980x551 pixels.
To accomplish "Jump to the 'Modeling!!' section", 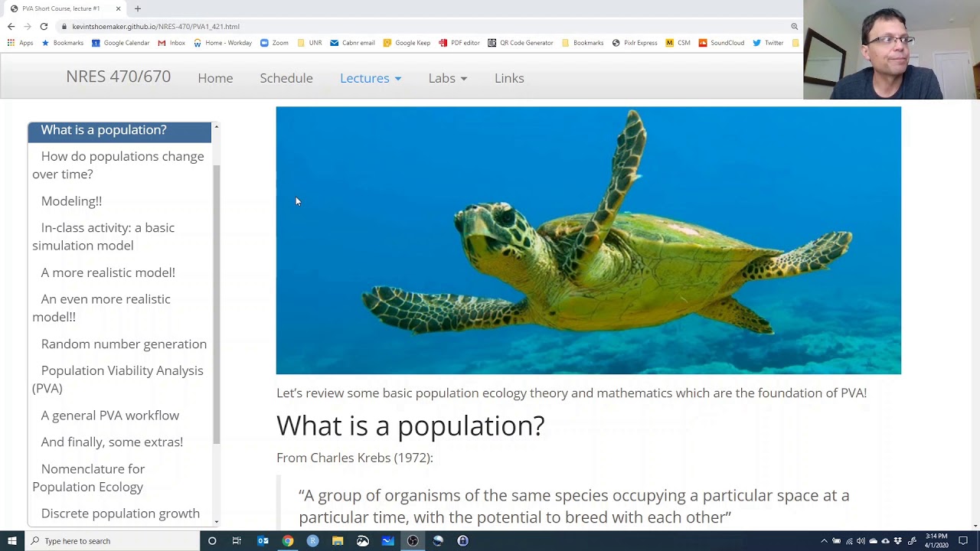I will [71, 201].
